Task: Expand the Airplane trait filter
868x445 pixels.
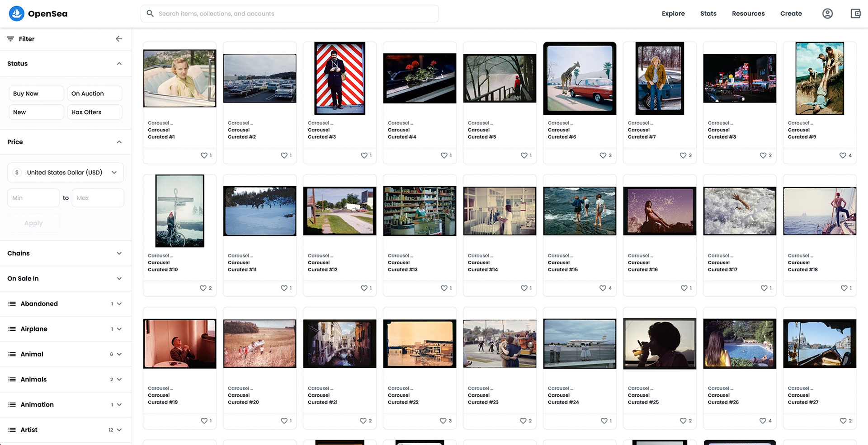Action: point(66,329)
